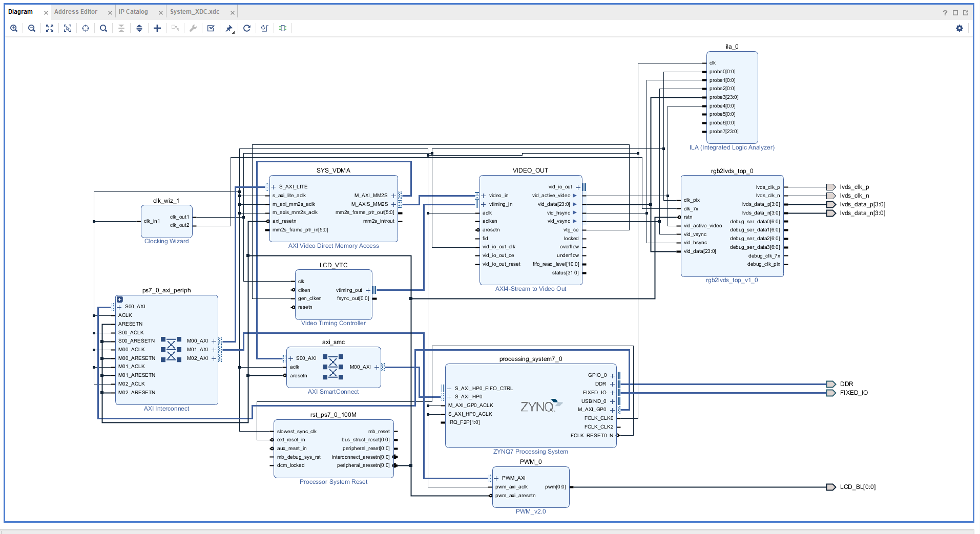Viewport: 980px width, 534px height.
Task: Click the Expand All toolbar icon
Action: coord(139,28)
